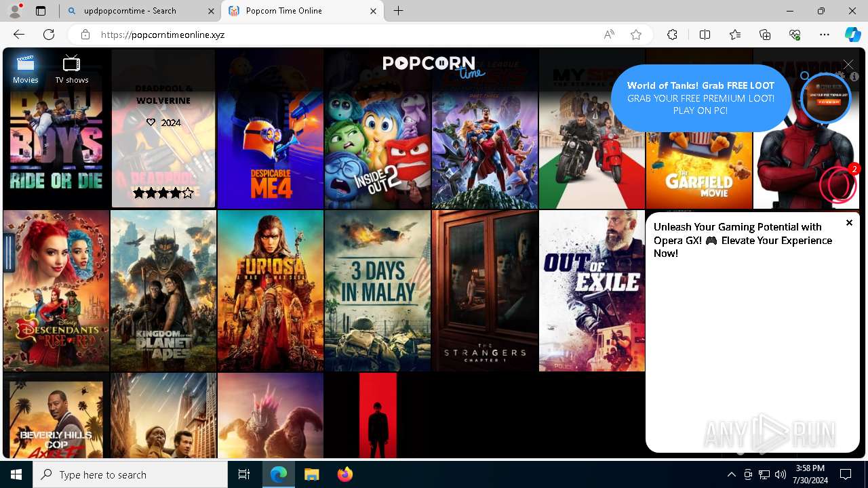Open the Furiosa poster
The image size is (868, 488).
tap(271, 291)
